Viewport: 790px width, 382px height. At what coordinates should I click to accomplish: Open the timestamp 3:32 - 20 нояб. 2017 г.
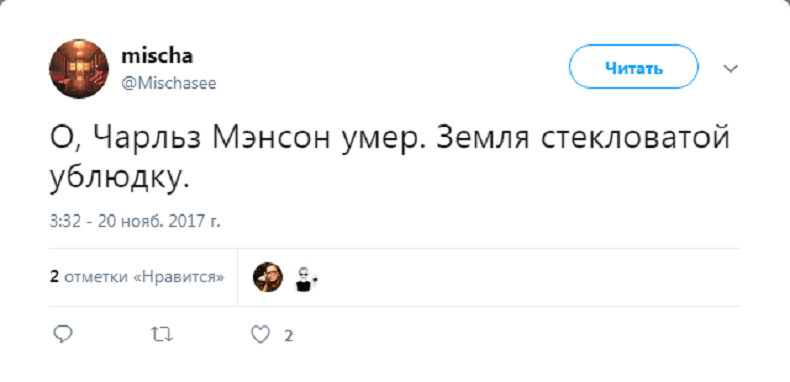(x=135, y=221)
